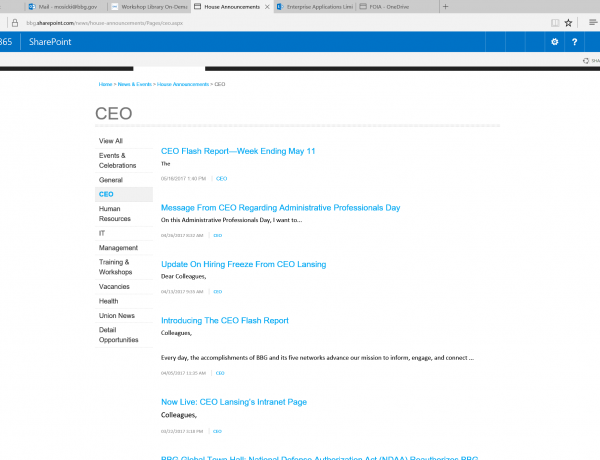Click the Help question mark icon
The width and height of the screenshot is (600, 460).
coord(575,42)
